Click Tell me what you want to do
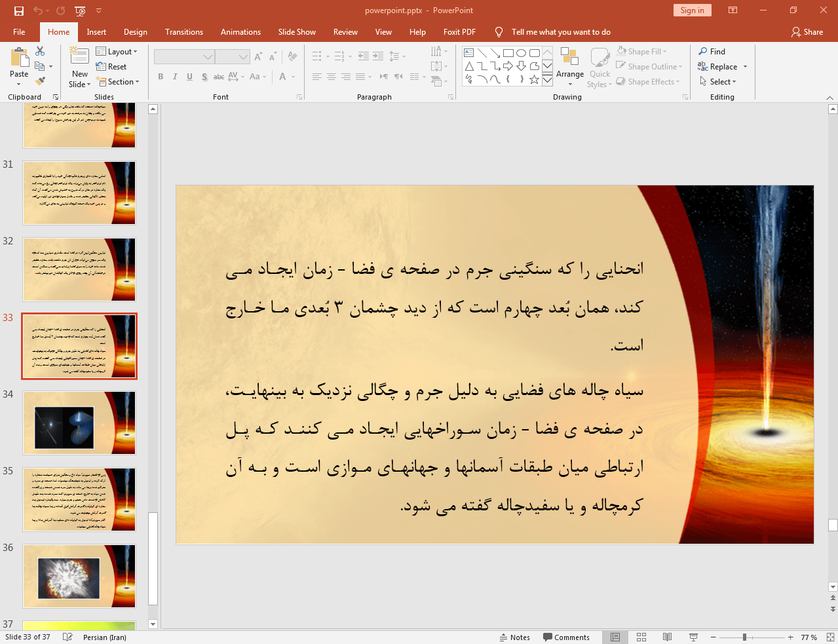 [x=561, y=32]
